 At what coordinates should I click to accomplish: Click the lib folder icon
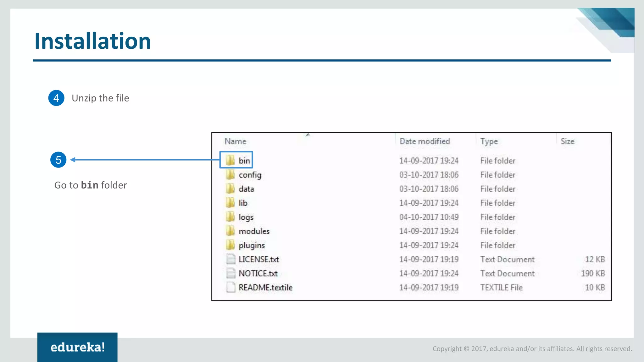pos(230,203)
